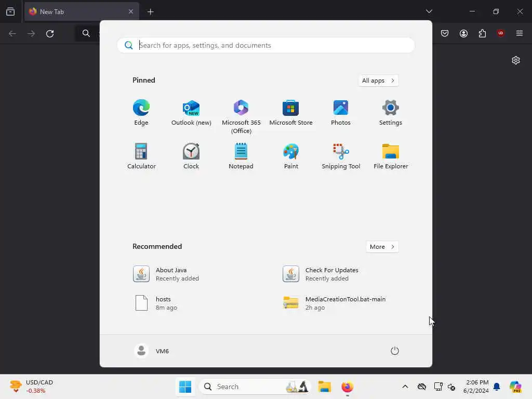Click the taskbar Search box
The height and width of the screenshot is (399, 532).
pyautogui.click(x=255, y=387)
